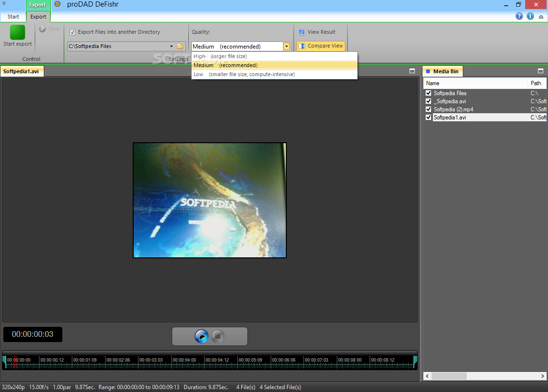
Task: Uncheck the Softpedia1.avi item
Action: [428, 118]
